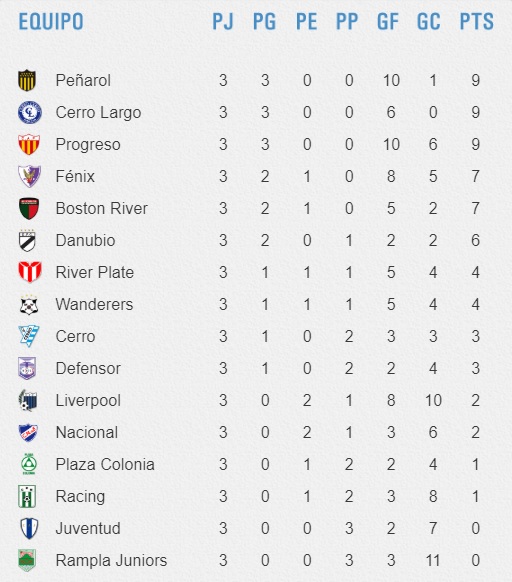The height and width of the screenshot is (582, 512).
Task: Open the Fénix club crest
Action: pyautogui.click(x=29, y=176)
